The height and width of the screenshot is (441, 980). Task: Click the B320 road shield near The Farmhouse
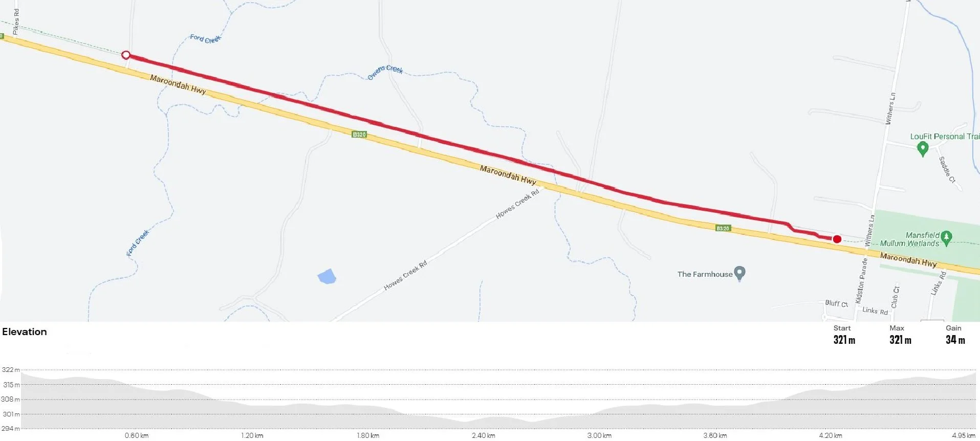coord(723,228)
